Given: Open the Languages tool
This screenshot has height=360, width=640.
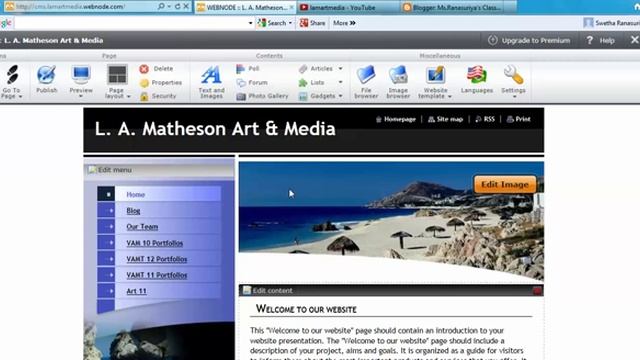Looking at the screenshot, I should pos(477,79).
